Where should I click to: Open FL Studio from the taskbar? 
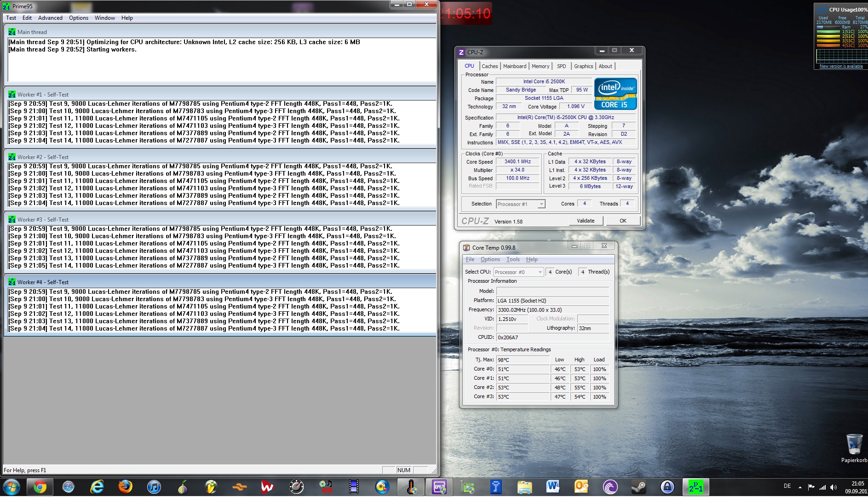[211, 486]
